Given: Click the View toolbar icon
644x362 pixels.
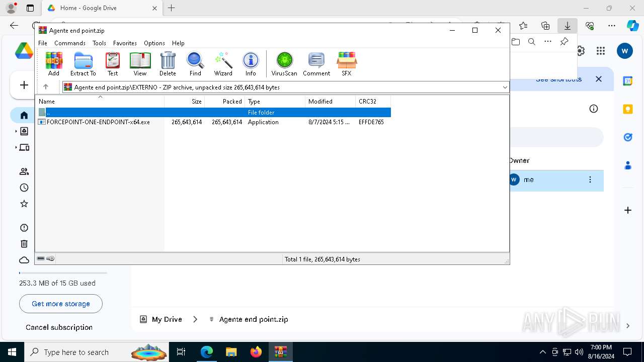Looking at the screenshot, I should click(x=140, y=64).
